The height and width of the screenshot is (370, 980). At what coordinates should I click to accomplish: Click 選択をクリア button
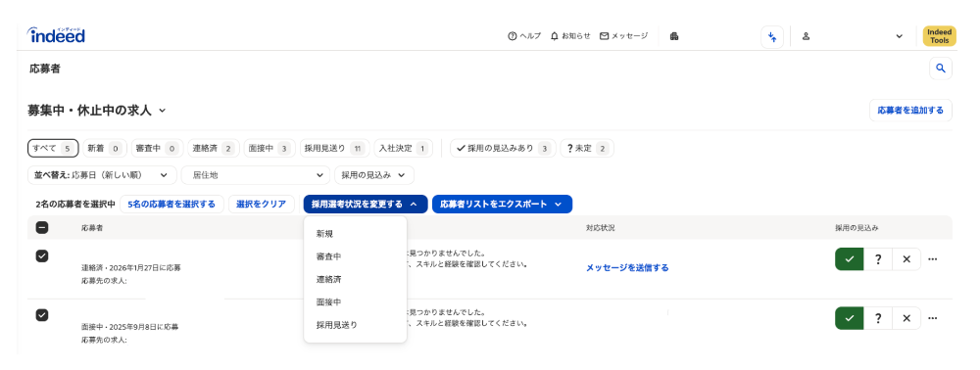coord(262,204)
